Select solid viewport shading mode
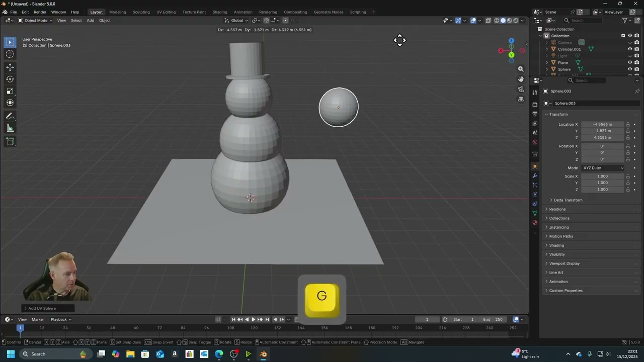644x362 pixels. (503, 21)
